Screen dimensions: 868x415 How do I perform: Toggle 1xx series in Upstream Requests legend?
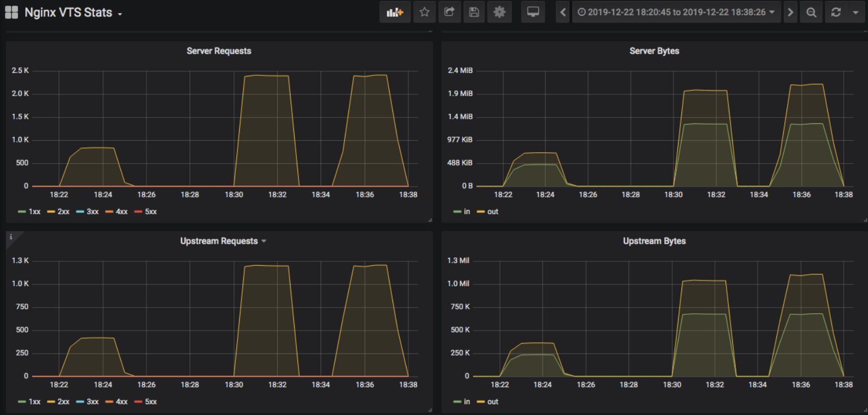click(x=29, y=401)
